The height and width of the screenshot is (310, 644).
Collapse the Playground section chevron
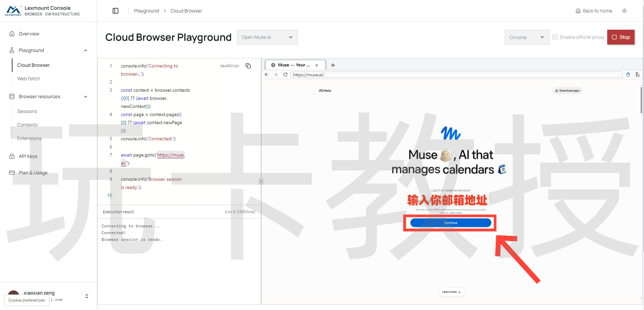86,50
